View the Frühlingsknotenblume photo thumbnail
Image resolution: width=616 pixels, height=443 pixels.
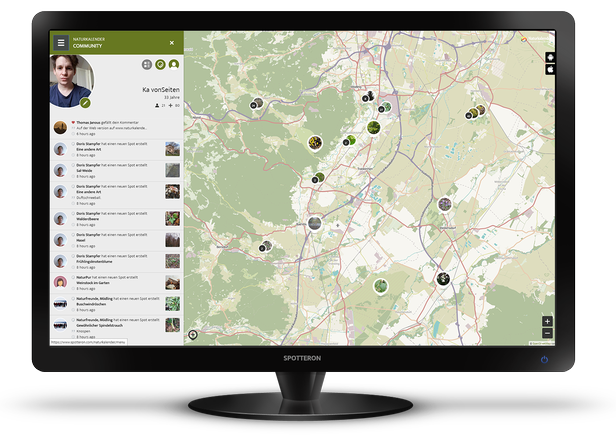[172, 261]
